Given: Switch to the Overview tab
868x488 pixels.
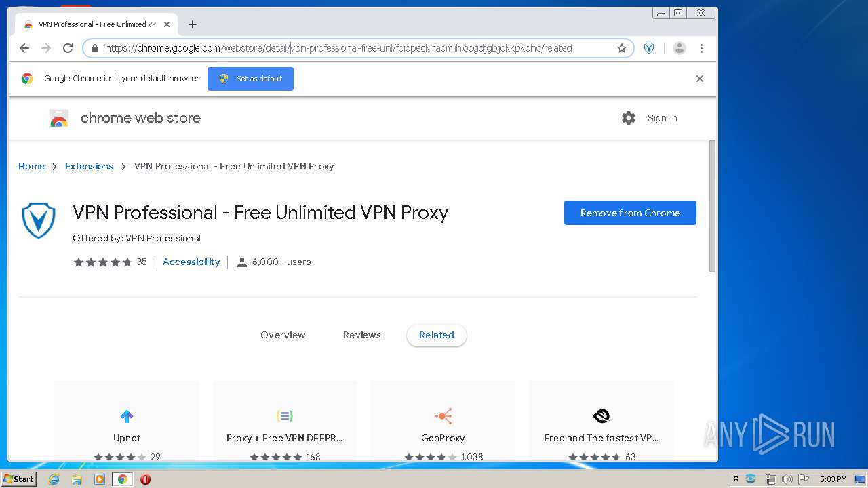Looking at the screenshot, I should [283, 335].
